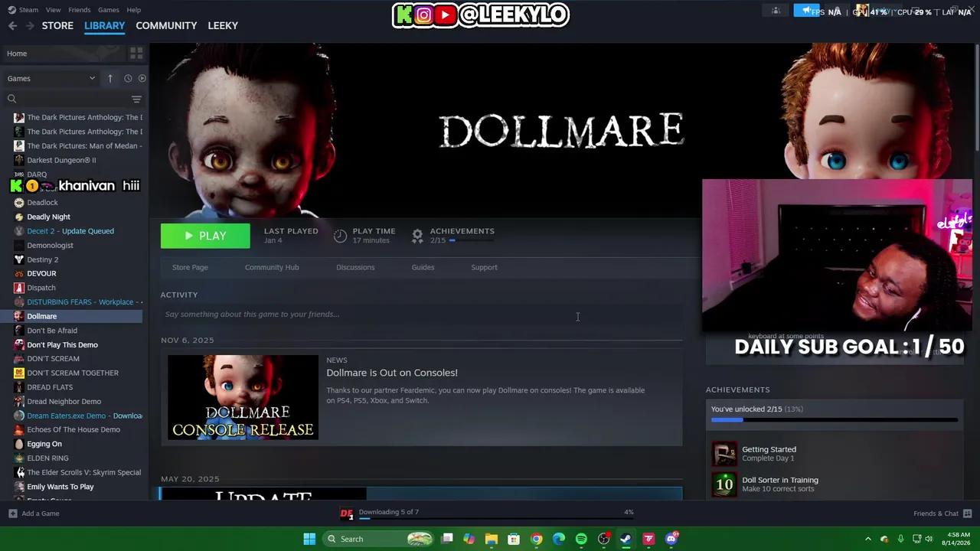The width and height of the screenshot is (980, 551).
Task: Click the play time clock icon
Action: 340,236
